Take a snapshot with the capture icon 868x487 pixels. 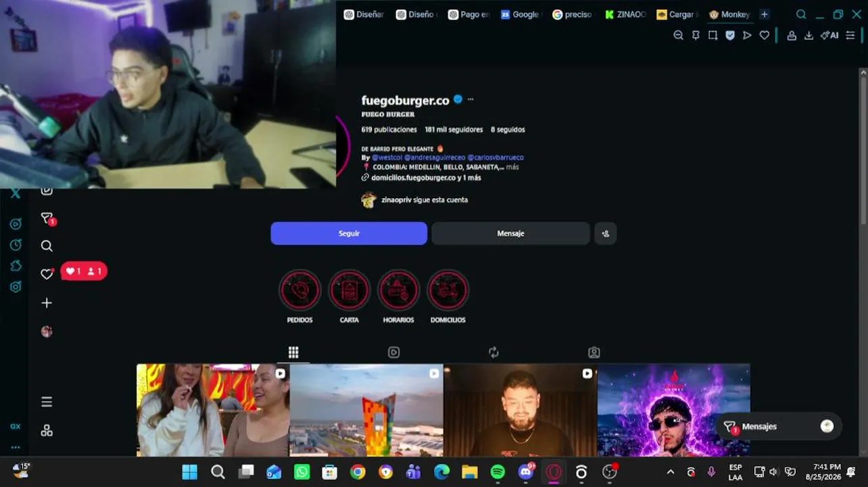713,35
